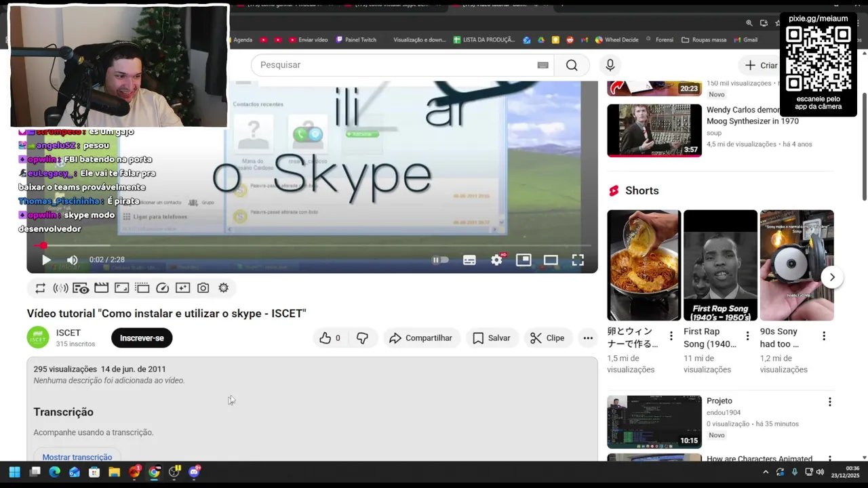Open the Roupas massa bookmark folder
This screenshot has height=488, width=868.
pyautogui.click(x=704, y=40)
